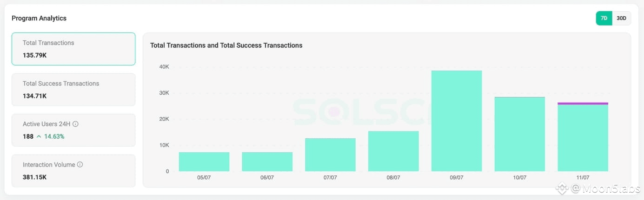Click the Program Analytics heading
The width and height of the screenshot is (644, 200).
coord(39,18)
